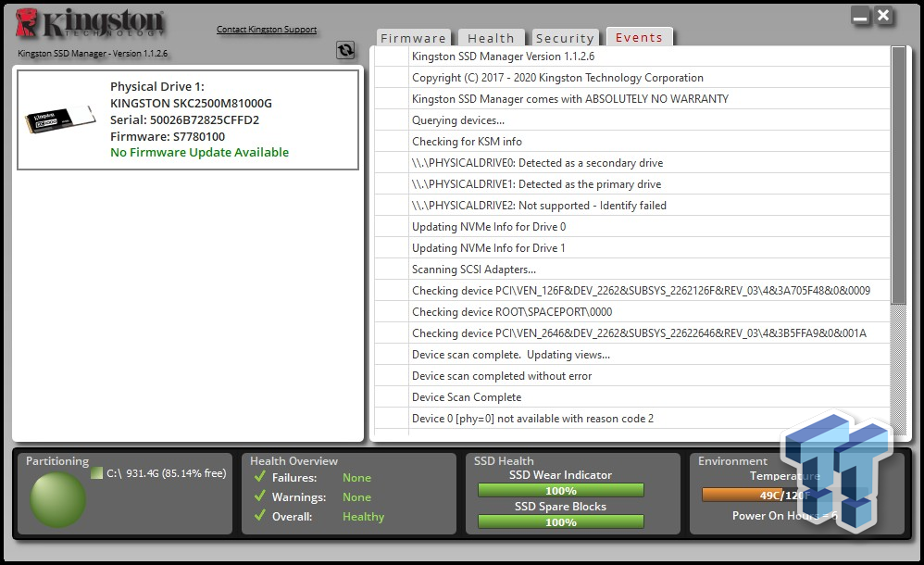Open the Security tab

(x=565, y=38)
